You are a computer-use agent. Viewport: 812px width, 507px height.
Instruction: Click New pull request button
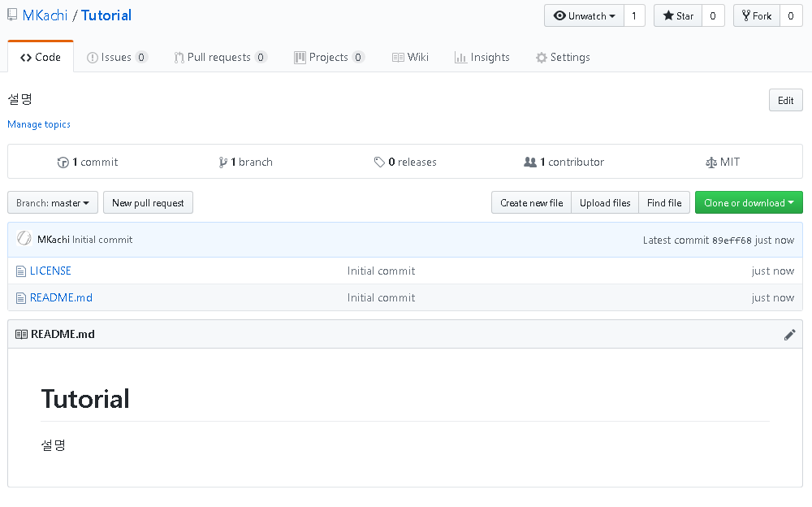tap(148, 202)
